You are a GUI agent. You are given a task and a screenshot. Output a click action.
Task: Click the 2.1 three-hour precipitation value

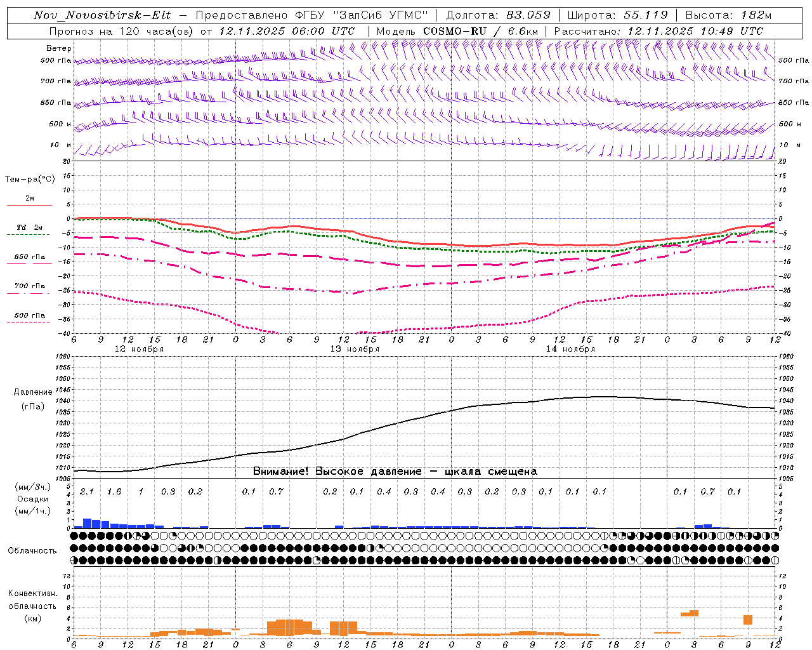click(87, 491)
